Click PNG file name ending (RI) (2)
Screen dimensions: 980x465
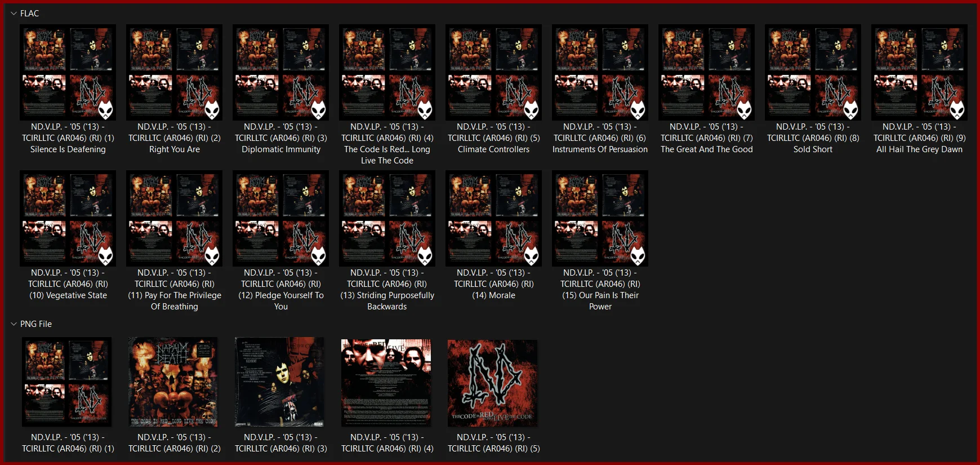[175, 443]
